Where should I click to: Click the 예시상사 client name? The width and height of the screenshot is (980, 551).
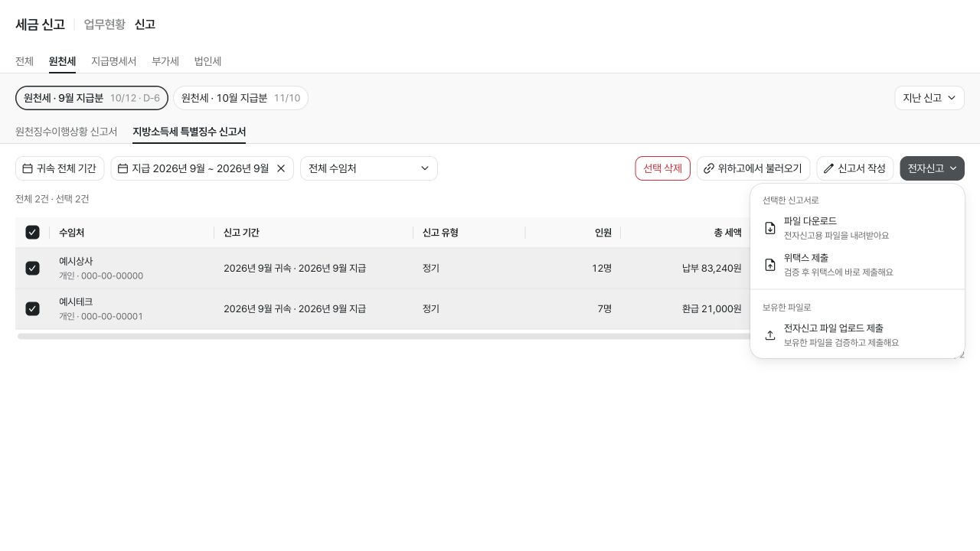coord(76,262)
